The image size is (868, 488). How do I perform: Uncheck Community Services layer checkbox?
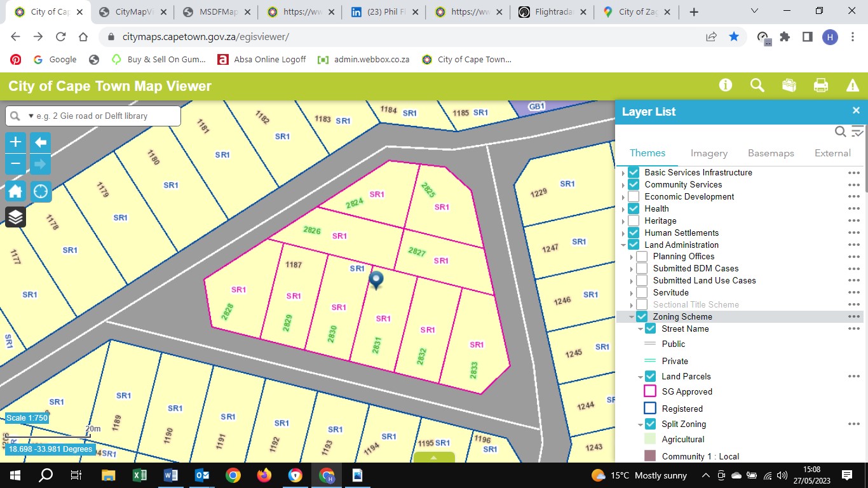pyautogui.click(x=634, y=184)
